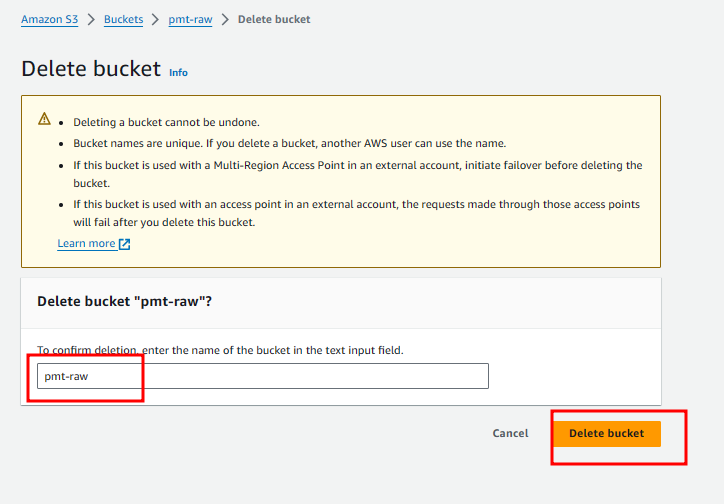The height and width of the screenshot is (504, 724).
Task: Click the 'To confirm deletion' instruction text
Action: (220, 350)
